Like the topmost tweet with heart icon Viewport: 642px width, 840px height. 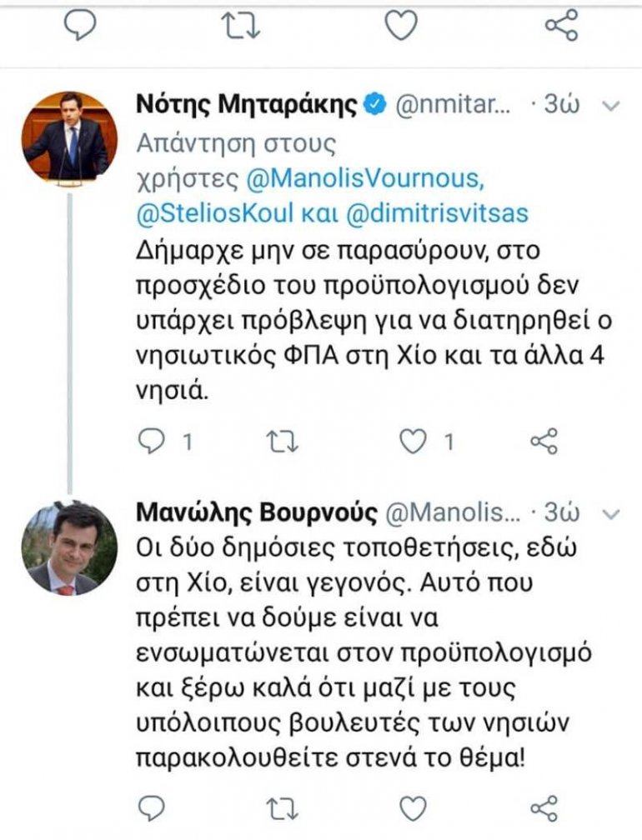(x=402, y=26)
